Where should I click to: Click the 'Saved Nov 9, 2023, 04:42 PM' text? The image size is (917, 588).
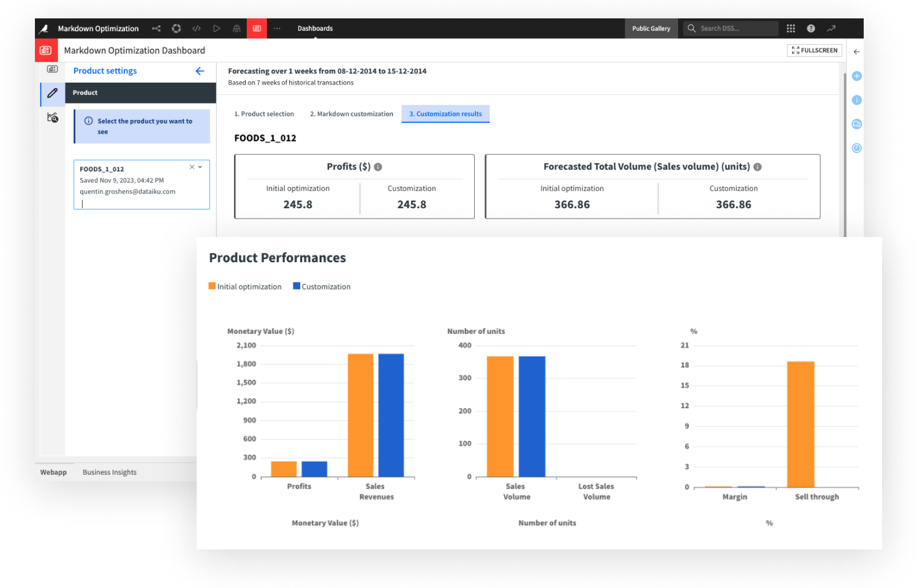pos(122,181)
